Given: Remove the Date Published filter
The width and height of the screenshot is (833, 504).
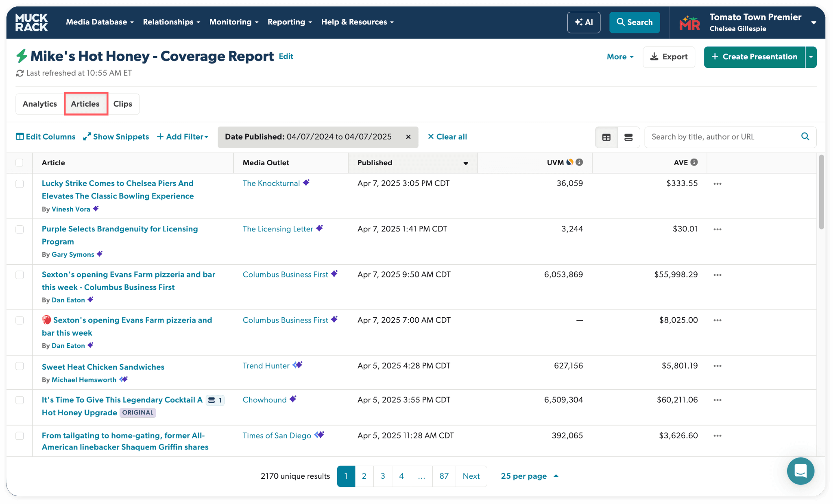Looking at the screenshot, I should [408, 137].
